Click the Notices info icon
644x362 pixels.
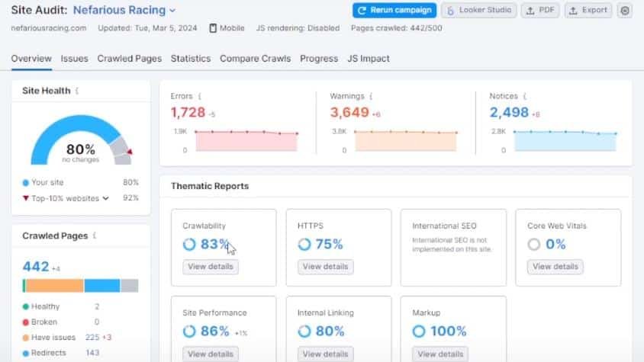pyautogui.click(x=524, y=96)
